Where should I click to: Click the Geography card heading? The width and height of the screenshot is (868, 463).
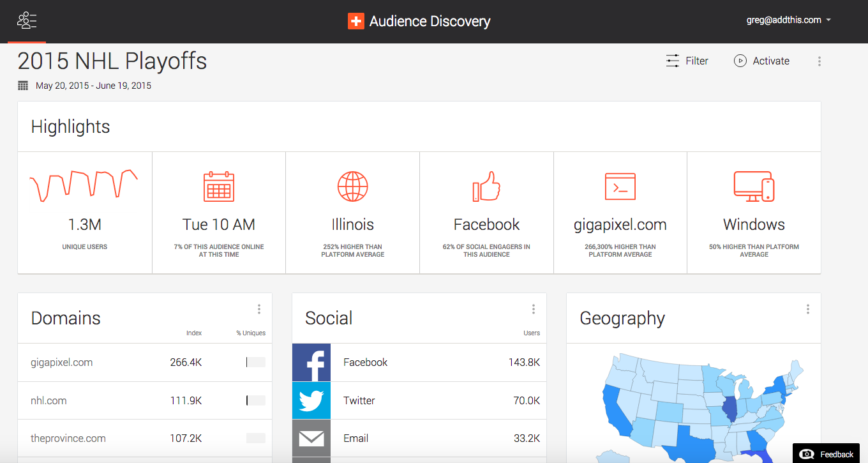tap(622, 318)
